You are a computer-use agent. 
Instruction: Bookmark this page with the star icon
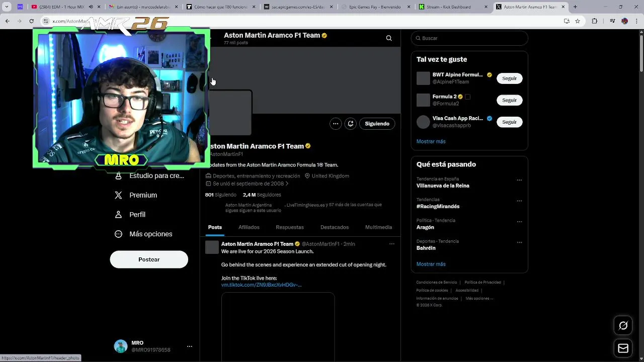click(578, 21)
